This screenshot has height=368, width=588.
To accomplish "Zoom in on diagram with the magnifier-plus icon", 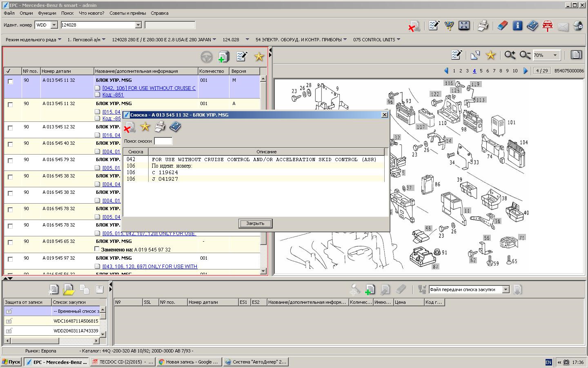I will 510,55.
